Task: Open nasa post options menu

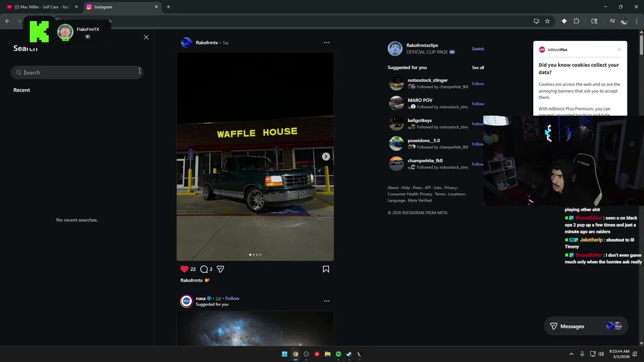Action: [327, 301]
